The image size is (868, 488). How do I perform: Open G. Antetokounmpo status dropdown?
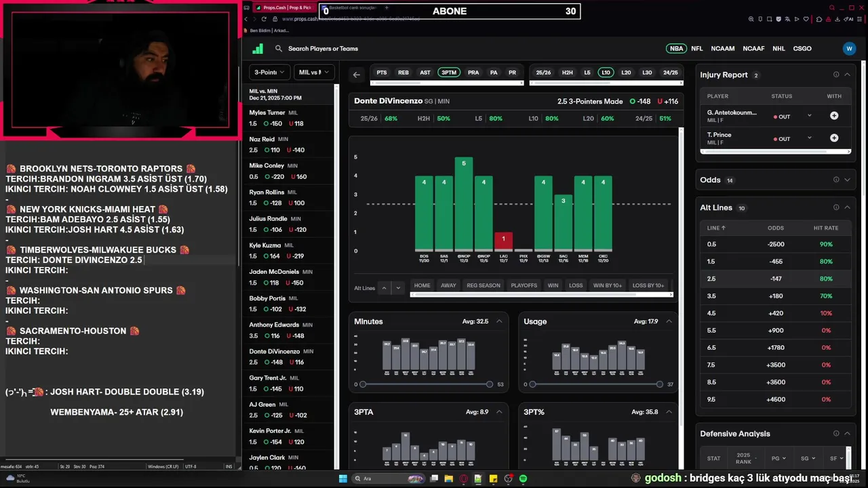(x=809, y=116)
